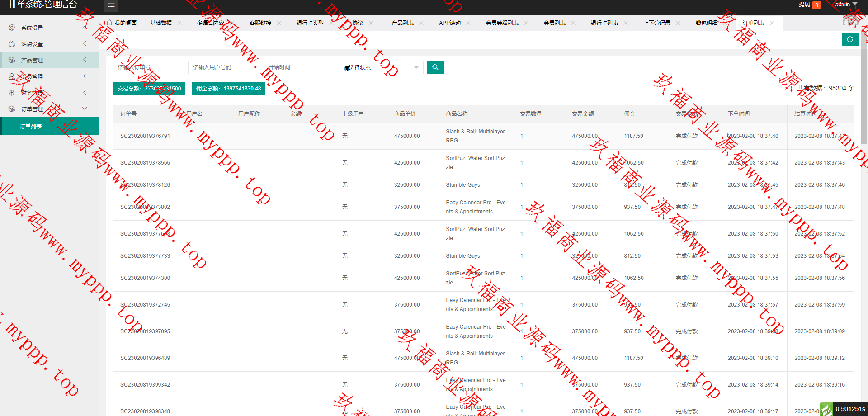The image size is (868, 416).
Task: Expand the 站点设置 sidebar menu
Action: pyautogui.click(x=50, y=44)
